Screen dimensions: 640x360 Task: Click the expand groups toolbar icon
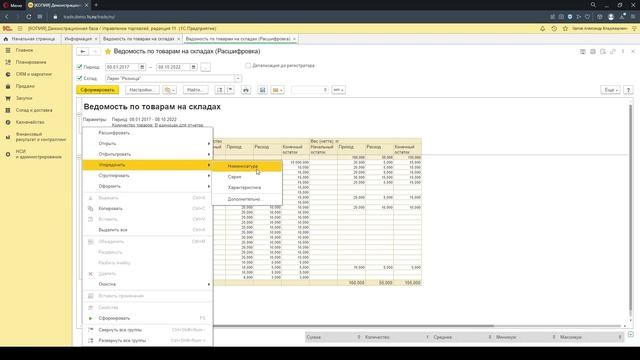coord(220,90)
